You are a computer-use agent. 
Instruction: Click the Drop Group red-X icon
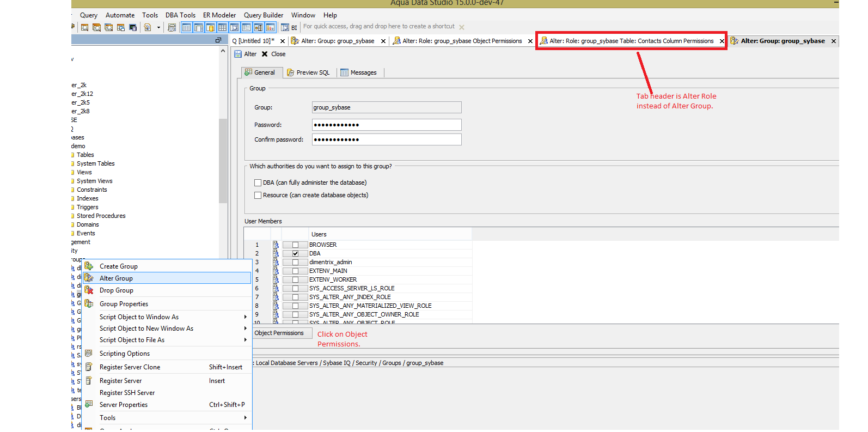click(89, 290)
